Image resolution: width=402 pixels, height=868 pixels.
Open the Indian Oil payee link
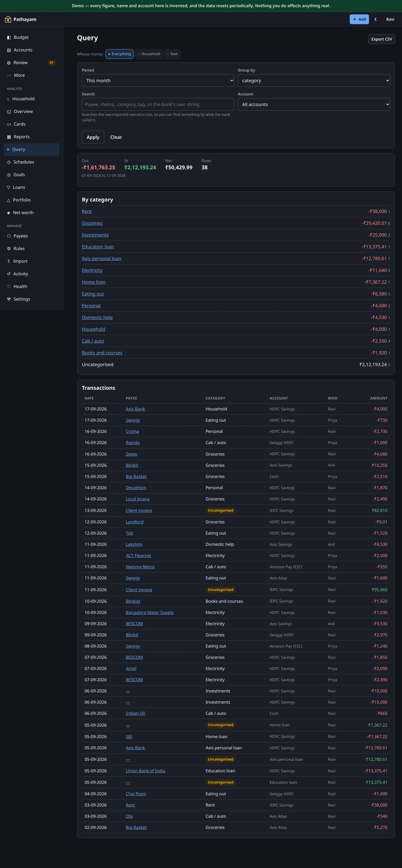pyautogui.click(x=135, y=713)
